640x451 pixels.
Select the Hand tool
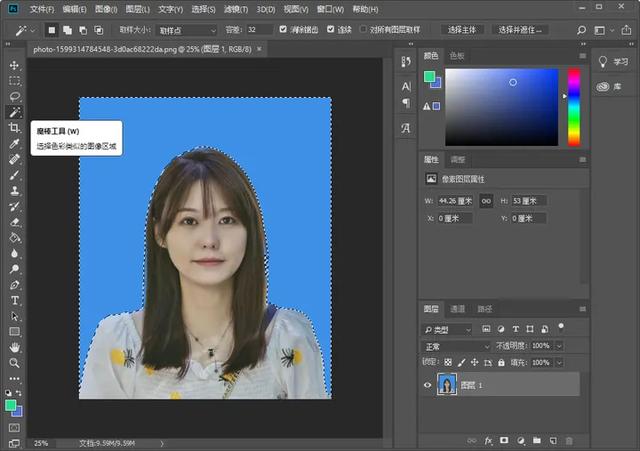click(14, 347)
